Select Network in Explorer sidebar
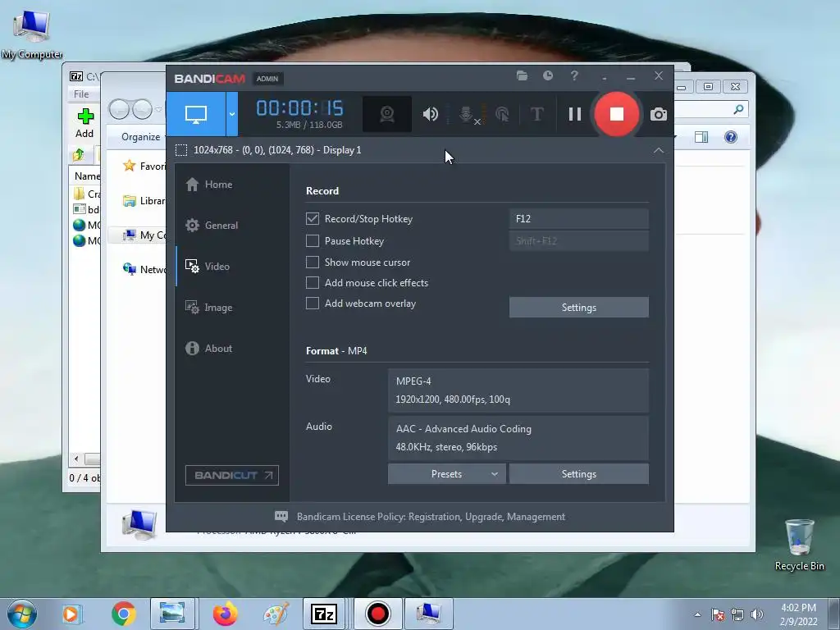840x630 pixels. 144,269
